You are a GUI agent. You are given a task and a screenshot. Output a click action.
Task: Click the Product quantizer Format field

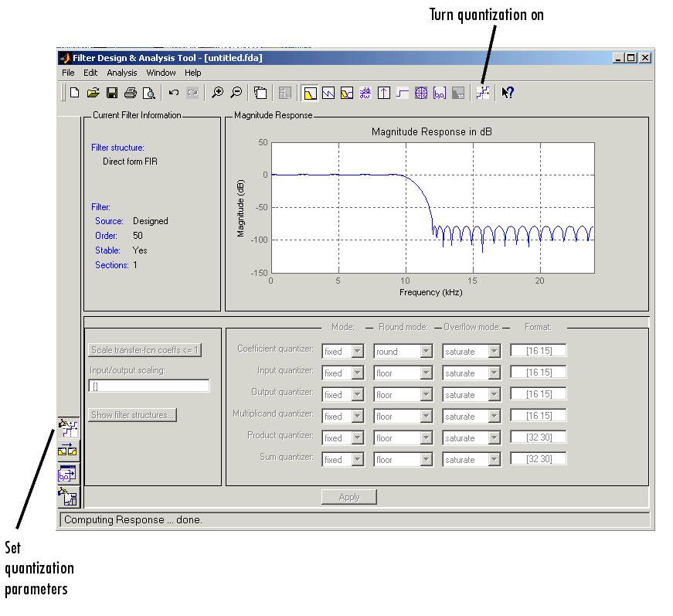tap(539, 437)
